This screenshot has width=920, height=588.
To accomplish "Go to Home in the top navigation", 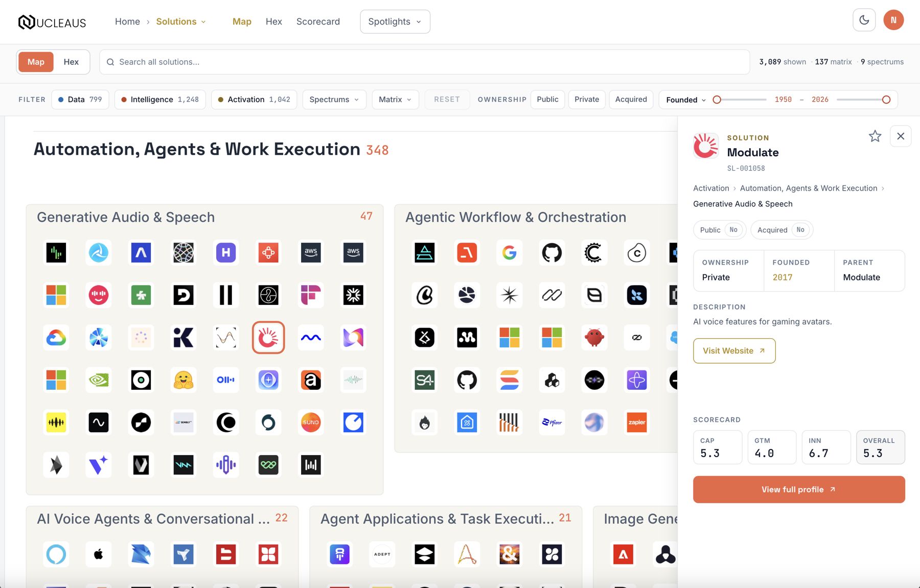I will (x=127, y=21).
